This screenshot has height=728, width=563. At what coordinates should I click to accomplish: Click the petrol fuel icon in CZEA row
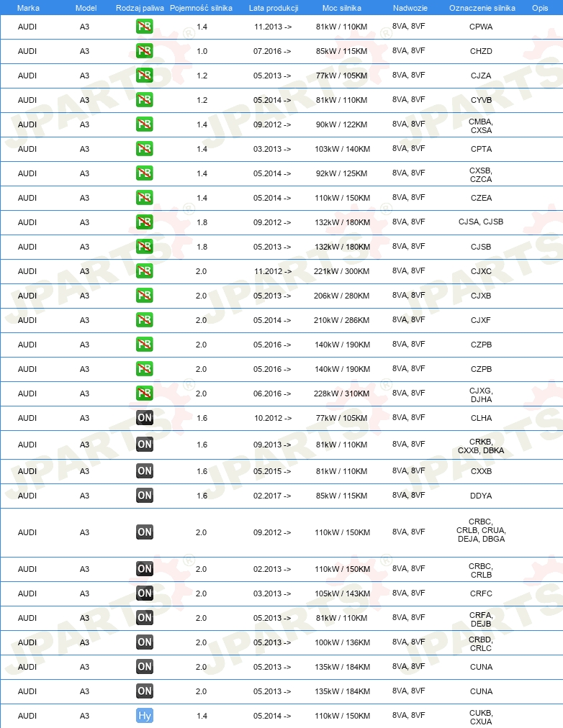pyautogui.click(x=145, y=197)
